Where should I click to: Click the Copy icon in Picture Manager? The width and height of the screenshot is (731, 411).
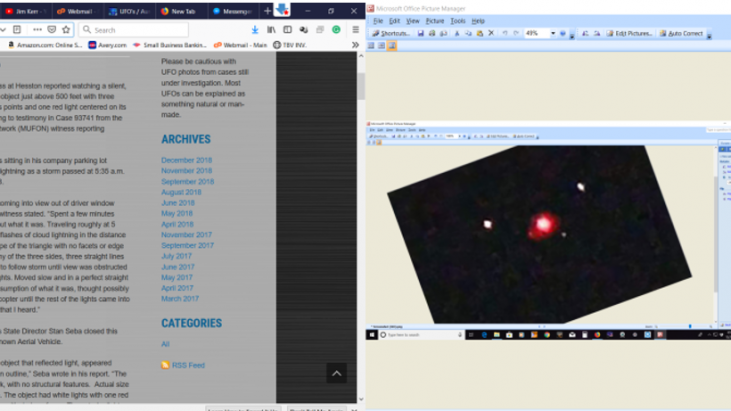tap(468, 33)
